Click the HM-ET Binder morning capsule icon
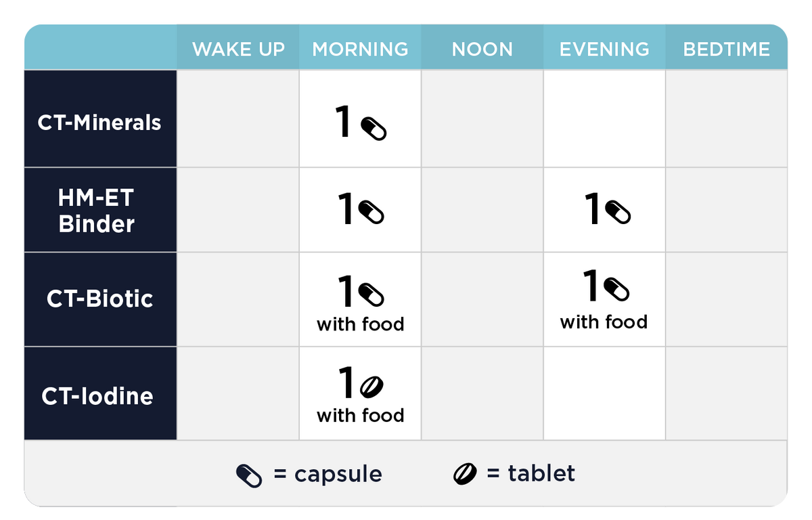The image size is (812, 520). coord(371,212)
